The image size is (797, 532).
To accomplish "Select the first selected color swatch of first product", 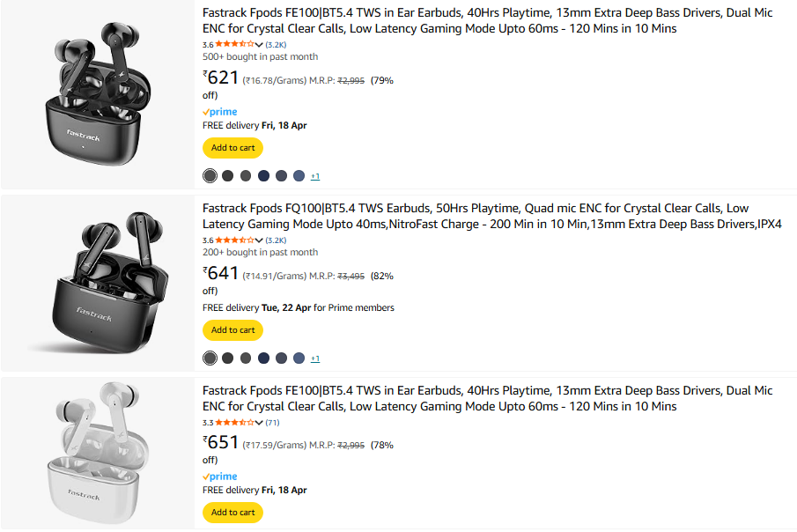I will pyautogui.click(x=210, y=175).
